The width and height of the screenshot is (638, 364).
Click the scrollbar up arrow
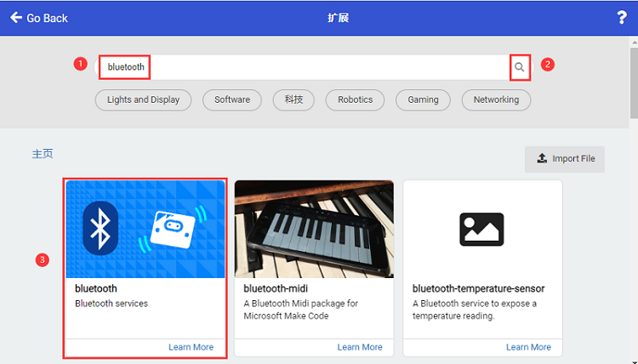click(634, 42)
